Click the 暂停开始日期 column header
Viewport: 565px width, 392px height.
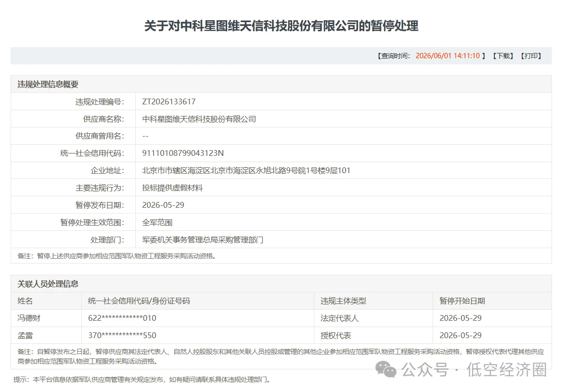tap(462, 301)
